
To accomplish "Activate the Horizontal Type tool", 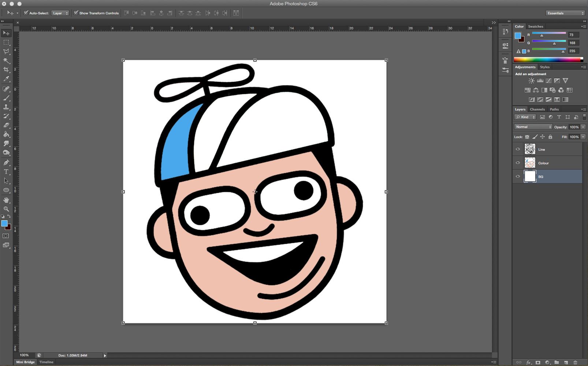I will [x=6, y=172].
